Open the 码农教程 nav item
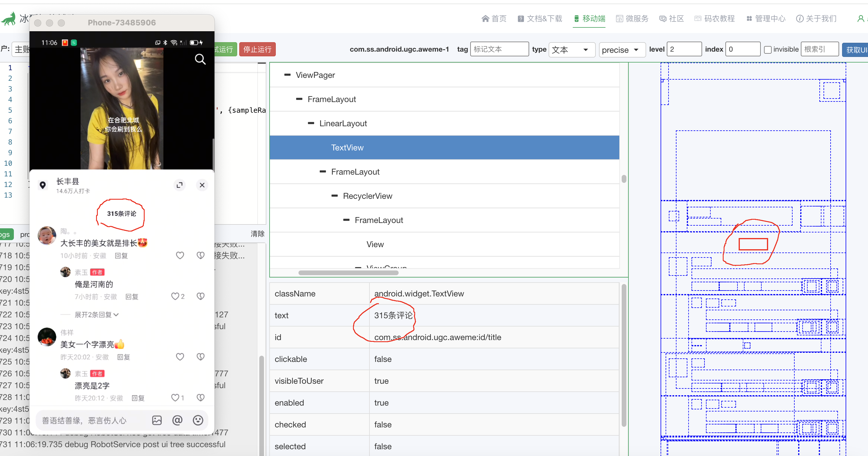This screenshot has width=868, height=456. 714,19
